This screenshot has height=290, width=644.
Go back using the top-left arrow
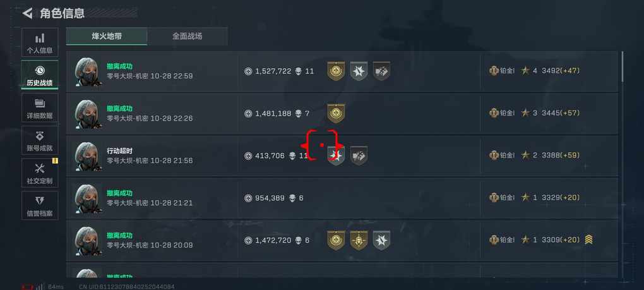pyautogui.click(x=28, y=13)
